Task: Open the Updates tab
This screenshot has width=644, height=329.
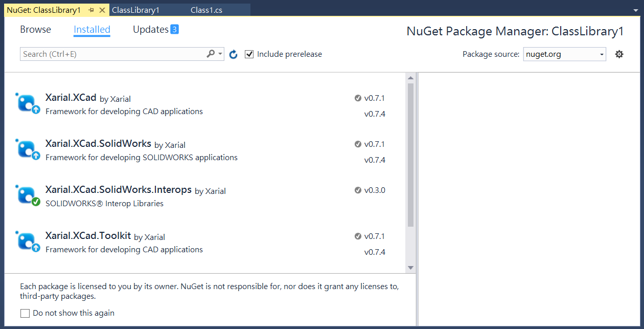Action: [x=151, y=30]
